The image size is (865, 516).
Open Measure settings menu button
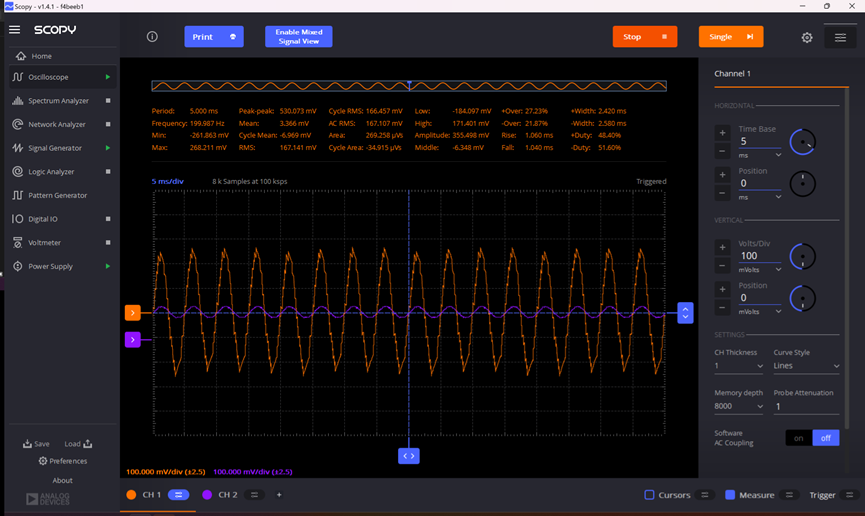click(x=789, y=495)
